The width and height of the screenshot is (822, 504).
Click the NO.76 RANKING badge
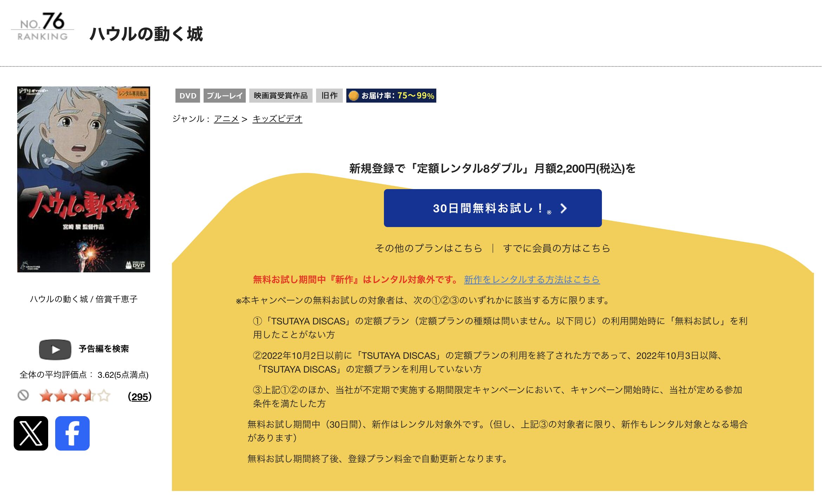(42, 25)
